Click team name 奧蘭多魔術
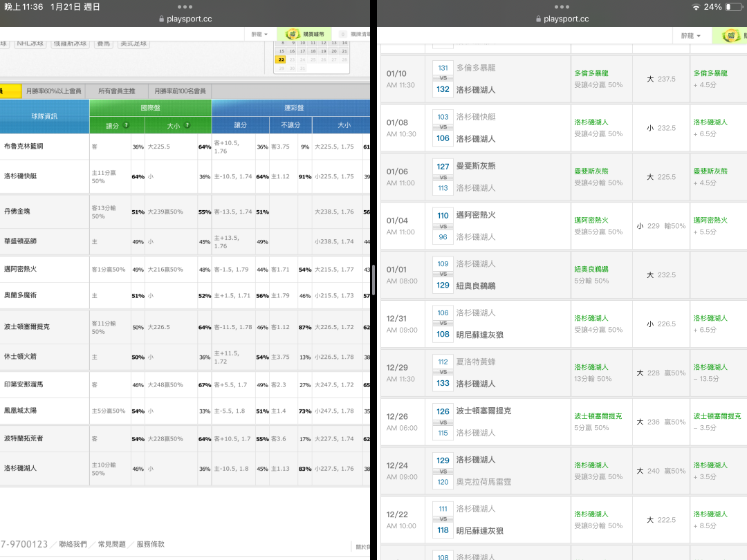Image resolution: width=747 pixels, height=560 pixels. click(21, 295)
